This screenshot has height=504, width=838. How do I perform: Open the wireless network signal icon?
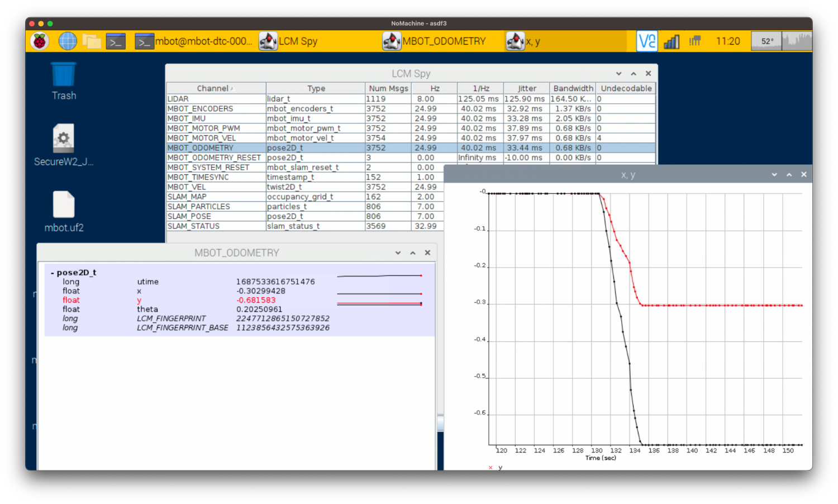click(672, 41)
